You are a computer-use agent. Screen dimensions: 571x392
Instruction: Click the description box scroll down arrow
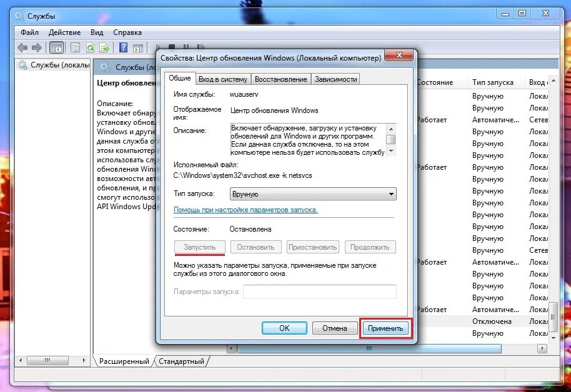pos(391,151)
